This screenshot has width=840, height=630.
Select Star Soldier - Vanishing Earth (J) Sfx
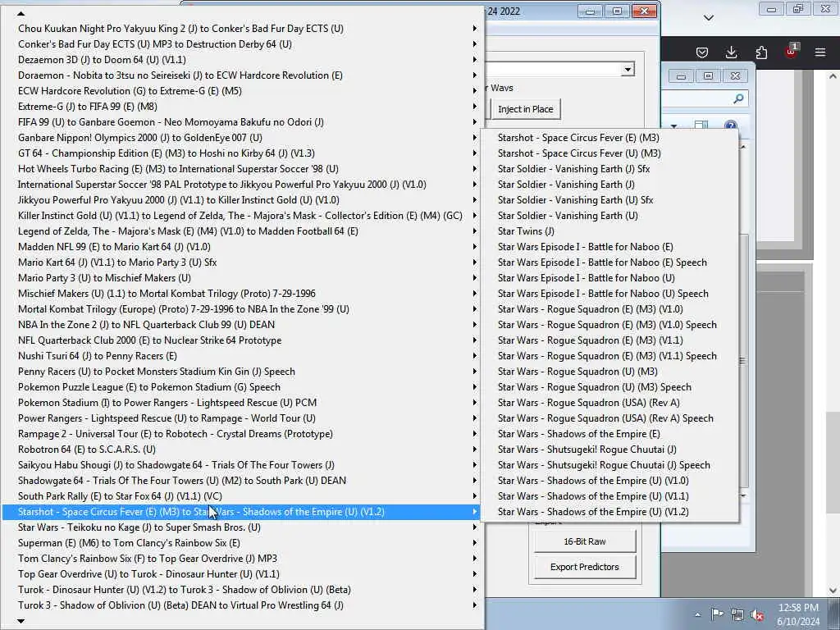609,169
